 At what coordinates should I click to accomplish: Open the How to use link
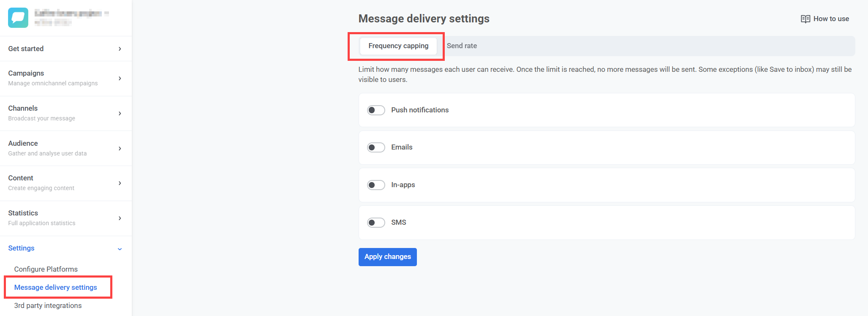point(830,19)
